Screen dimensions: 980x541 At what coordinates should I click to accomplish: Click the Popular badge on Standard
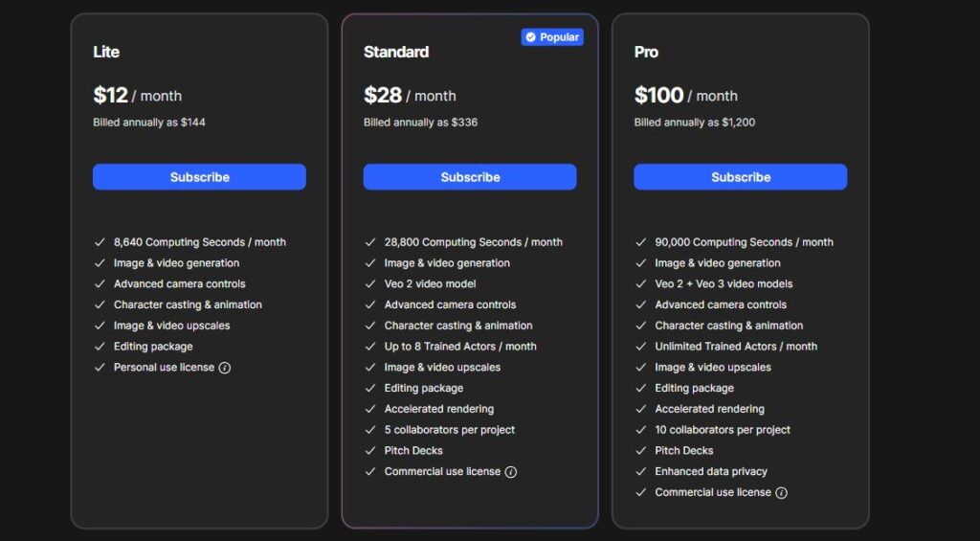click(x=552, y=37)
